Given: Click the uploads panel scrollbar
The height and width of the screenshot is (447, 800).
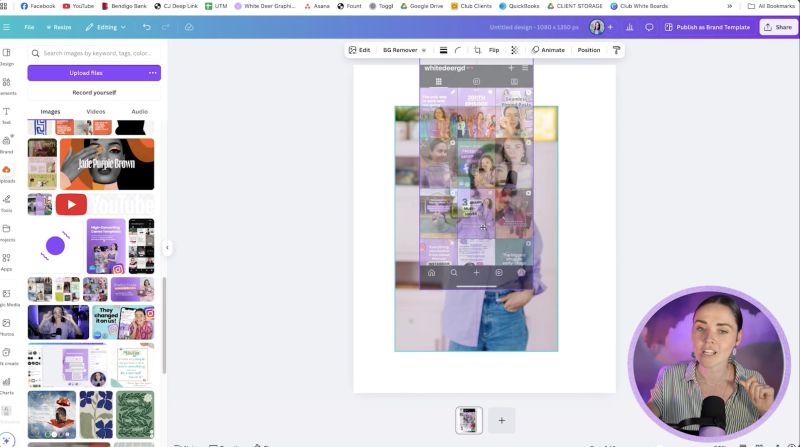Looking at the screenshot, I should click(164, 326).
